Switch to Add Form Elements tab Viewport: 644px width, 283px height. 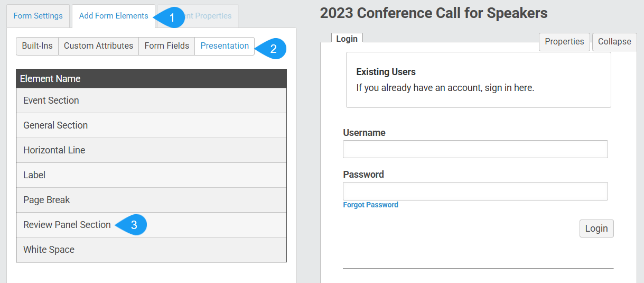114,16
